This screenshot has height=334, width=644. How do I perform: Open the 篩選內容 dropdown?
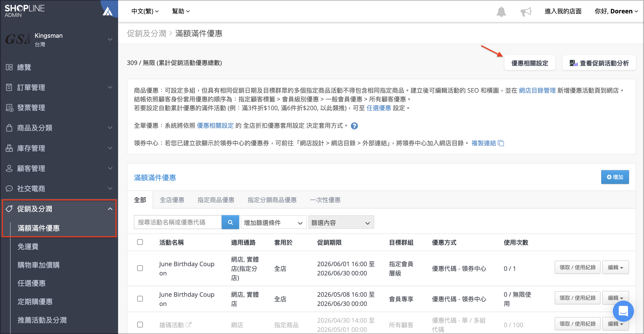341,222
